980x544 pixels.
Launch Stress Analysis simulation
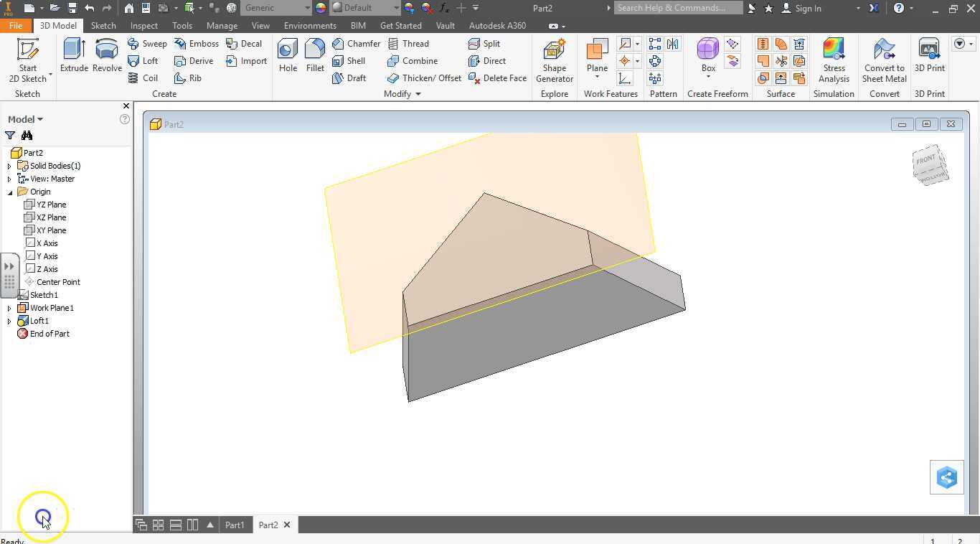coord(834,60)
